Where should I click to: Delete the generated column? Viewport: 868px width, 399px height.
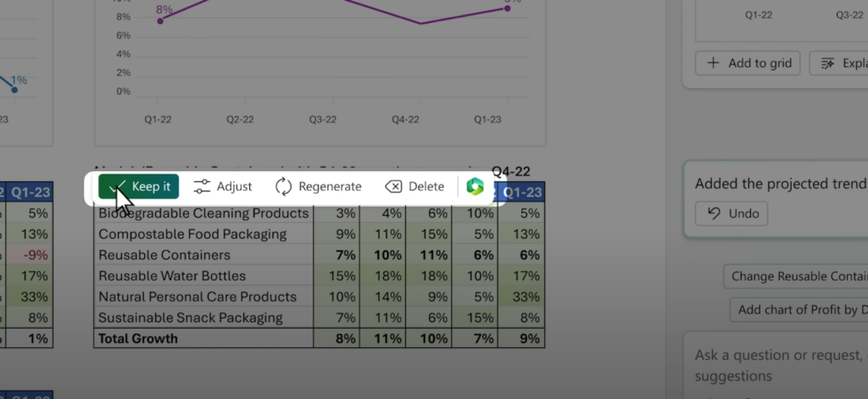pyautogui.click(x=415, y=186)
